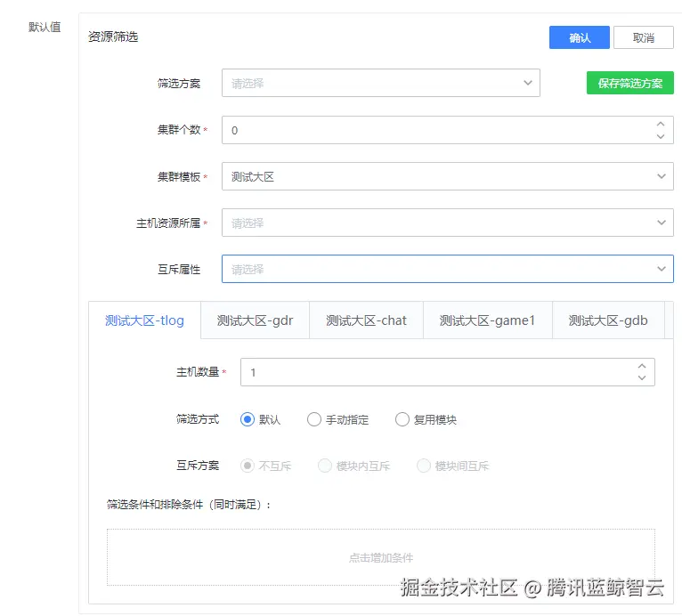Open the 筛选方案 dropdown

[x=380, y=83]
